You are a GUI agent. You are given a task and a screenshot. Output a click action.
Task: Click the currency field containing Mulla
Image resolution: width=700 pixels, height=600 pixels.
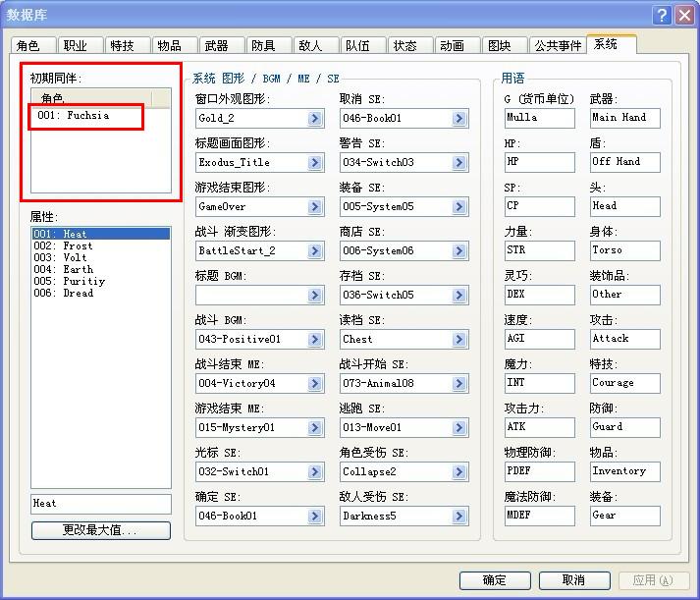coord(540,118)
